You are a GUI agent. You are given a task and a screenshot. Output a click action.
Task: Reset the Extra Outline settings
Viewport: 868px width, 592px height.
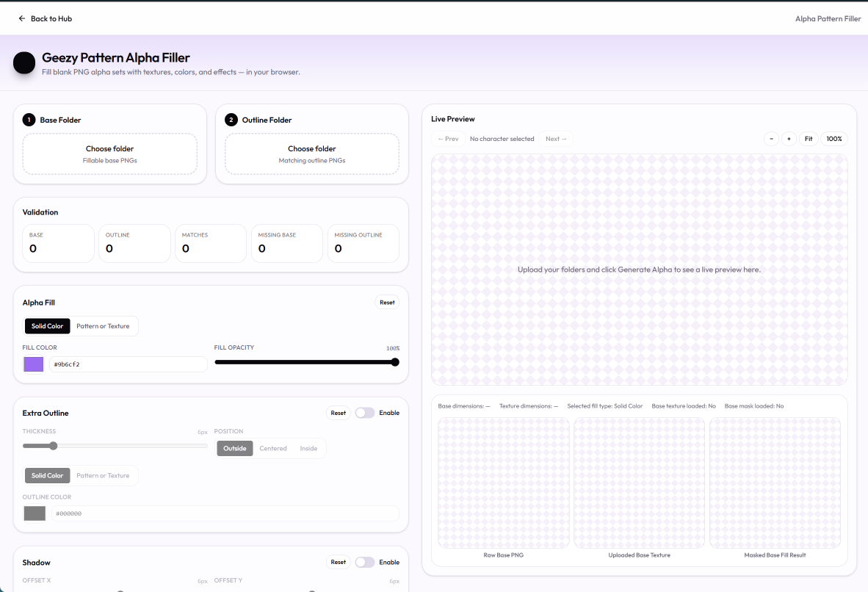(x=339, y=413)
